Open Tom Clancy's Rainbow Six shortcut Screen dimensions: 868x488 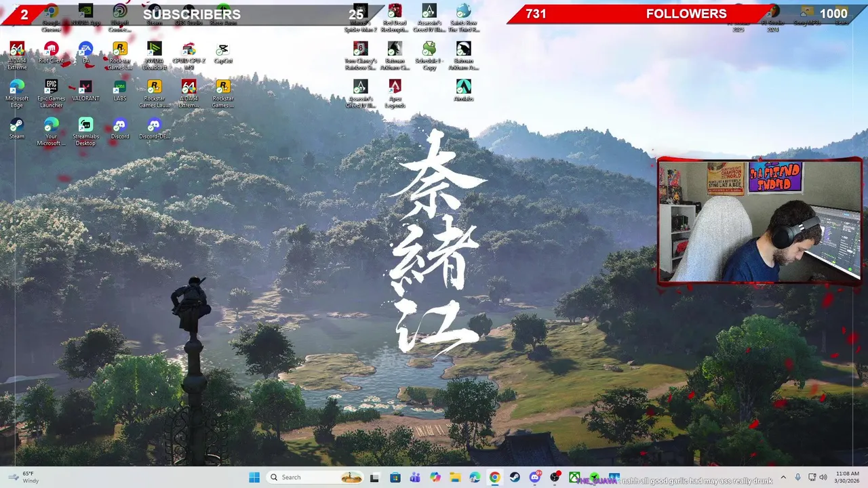(x=360, y=56)
